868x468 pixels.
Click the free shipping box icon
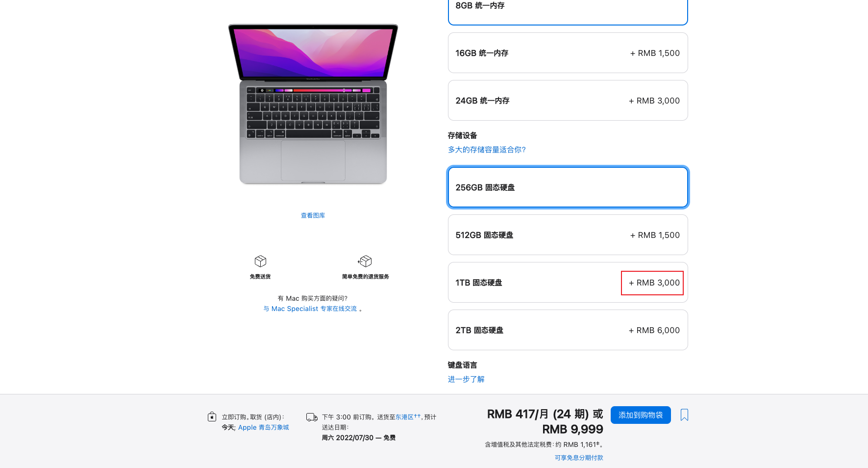260,261
